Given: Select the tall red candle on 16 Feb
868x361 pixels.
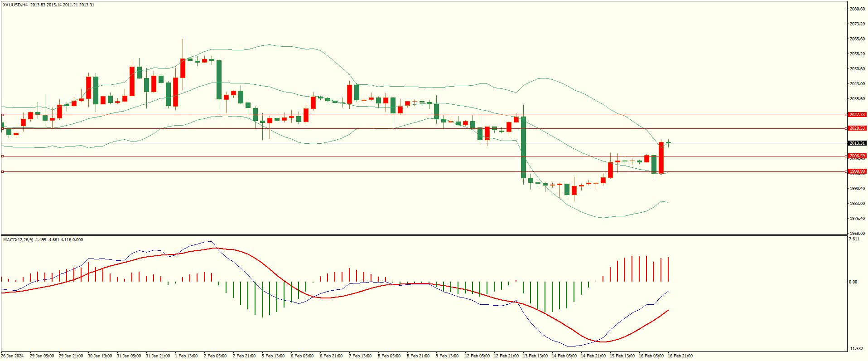Looking at the screenshot, I should point(661,157).
